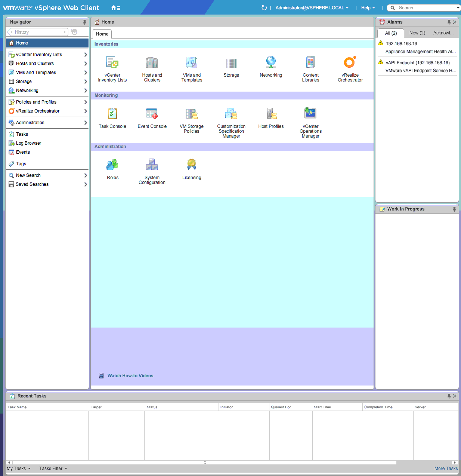The height and width of the screenshot is (476, 461).
Task: Expand the Help dropdown menu
Action: [x=368, y=8]
